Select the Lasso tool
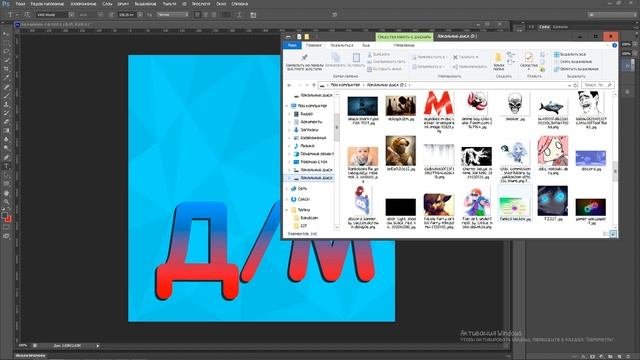This screenshot has width=640, height=360. pos(6,51)
